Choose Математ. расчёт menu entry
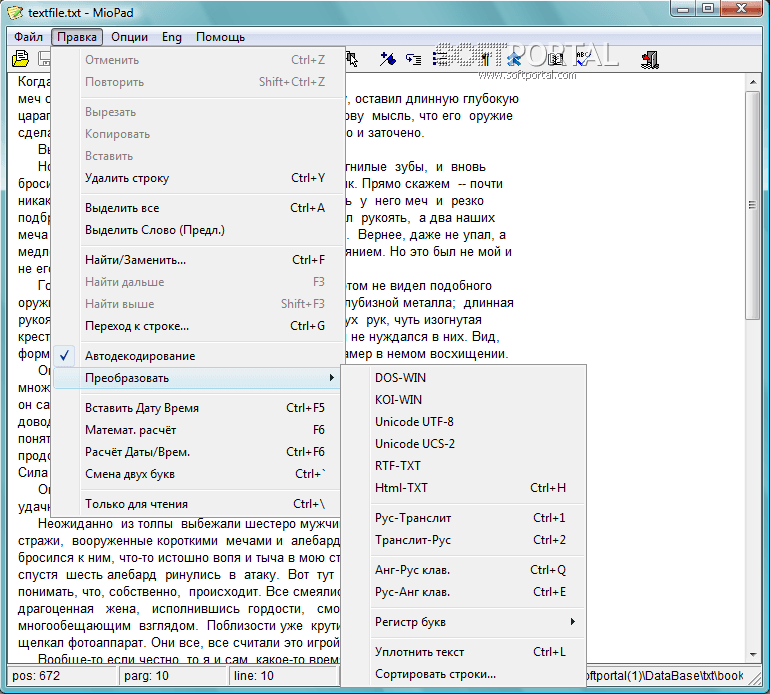This screenshot has height=694, width=770. (198, 430)
